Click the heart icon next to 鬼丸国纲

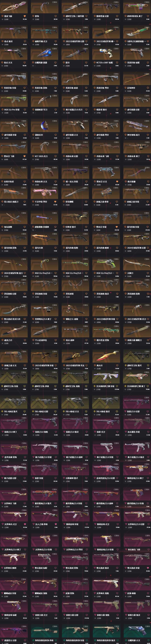point(24,227)
